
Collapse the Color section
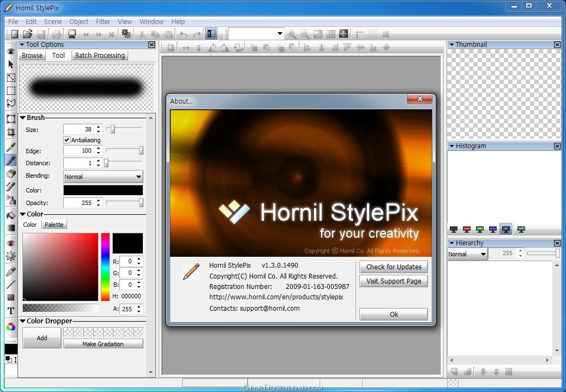point(23,214)
